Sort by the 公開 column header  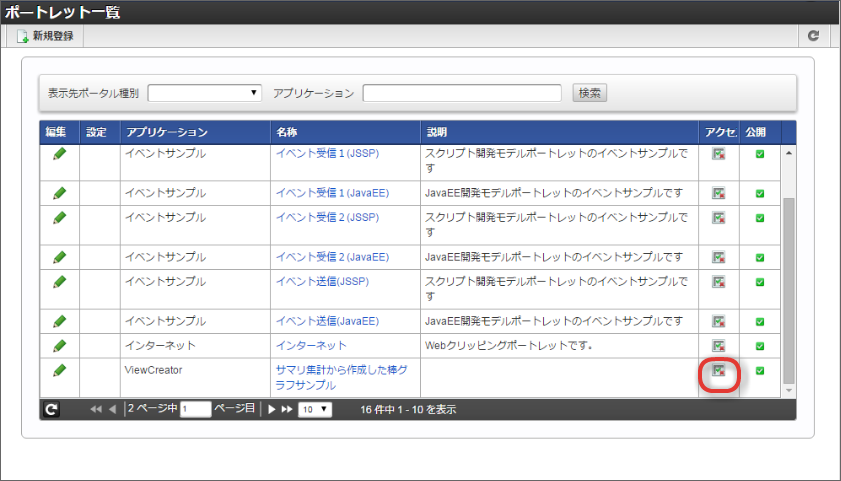(x=760, y=132)
